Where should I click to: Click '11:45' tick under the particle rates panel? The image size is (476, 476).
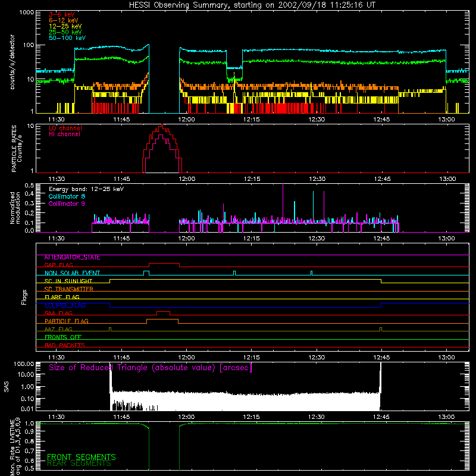coord(122,179)
